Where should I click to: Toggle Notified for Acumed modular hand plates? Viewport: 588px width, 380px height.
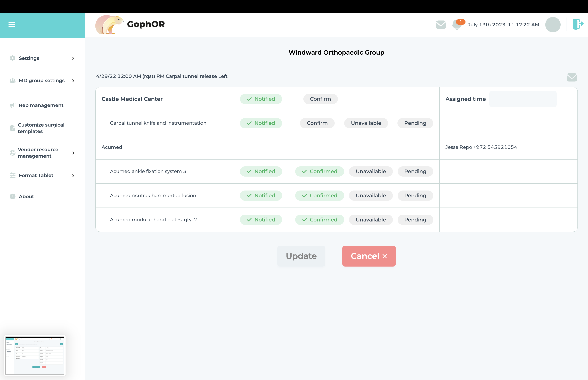coord(261,220)
